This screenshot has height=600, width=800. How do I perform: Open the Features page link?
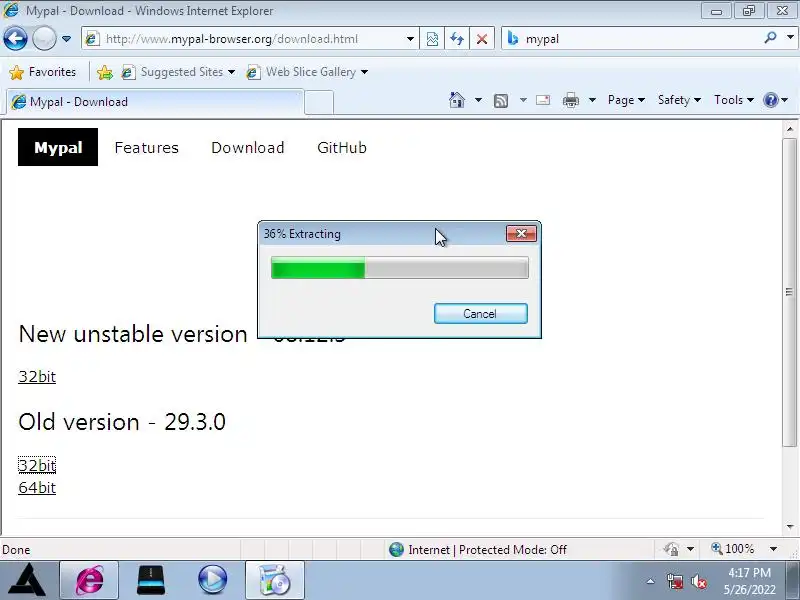click(146, 147)
